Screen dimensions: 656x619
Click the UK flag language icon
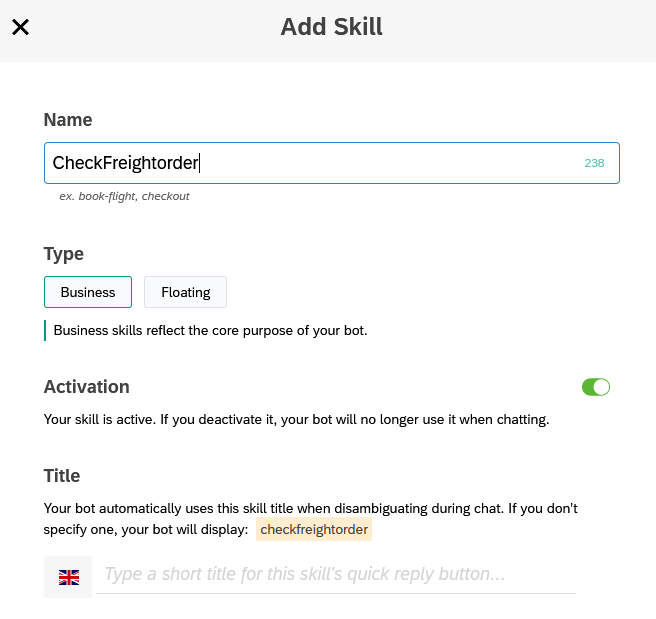[69, 577]
